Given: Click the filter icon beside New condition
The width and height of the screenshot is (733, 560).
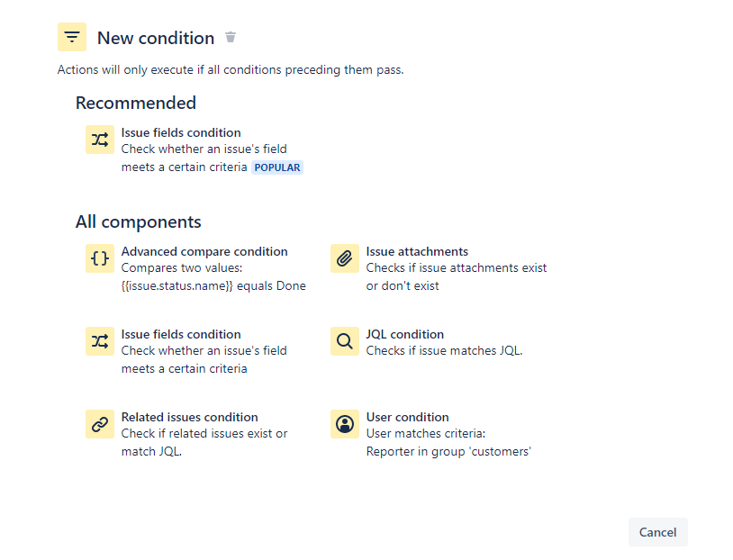Looking at the screenshot, I should pos(71,37).
